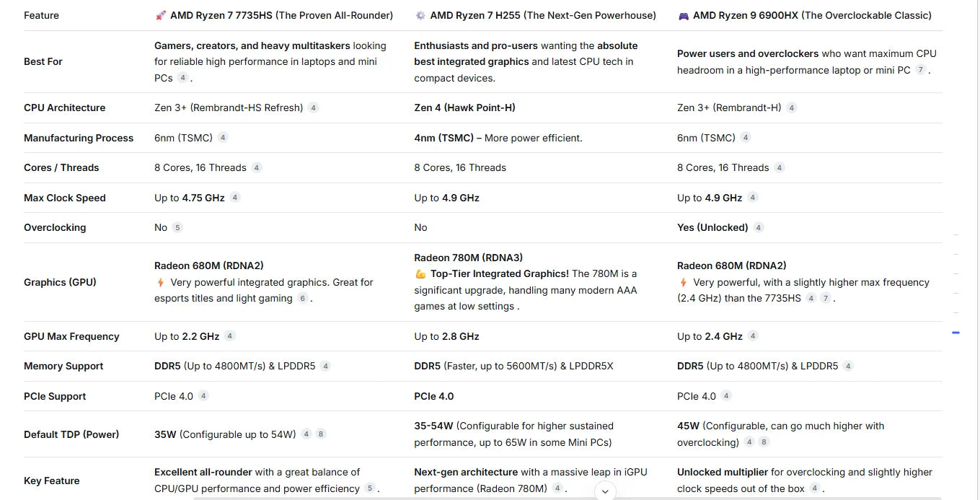This screenshot has width=980, height=500.
Task: Open citation 5 in 7735HS Overclocking cell
Action: coord(177,227)
